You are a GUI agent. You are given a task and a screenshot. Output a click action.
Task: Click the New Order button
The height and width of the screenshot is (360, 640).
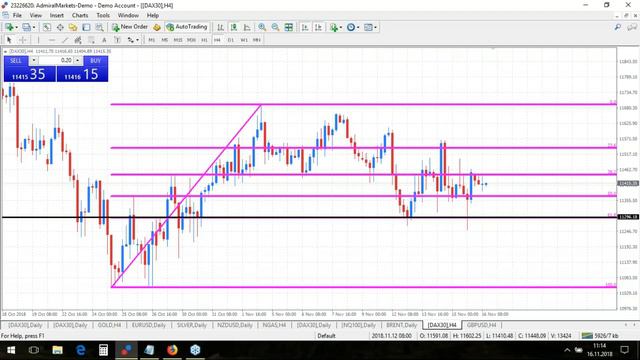[x=130, y=27]
